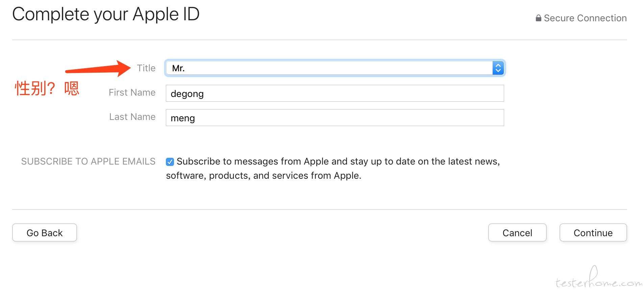Image resolution: width=644 pixels, height=296 pixels.
Task: Click into the First Name field containing degong
Action: point(335,94)
